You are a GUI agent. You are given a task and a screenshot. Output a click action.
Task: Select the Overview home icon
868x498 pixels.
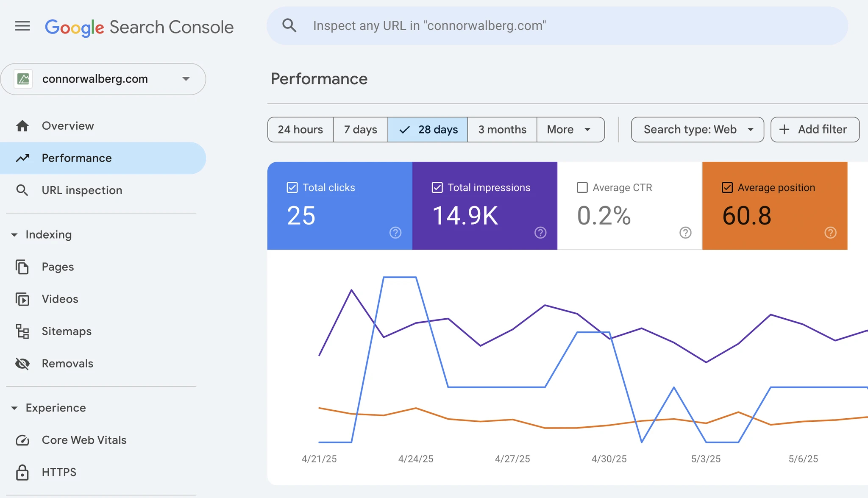pos(22,125)
